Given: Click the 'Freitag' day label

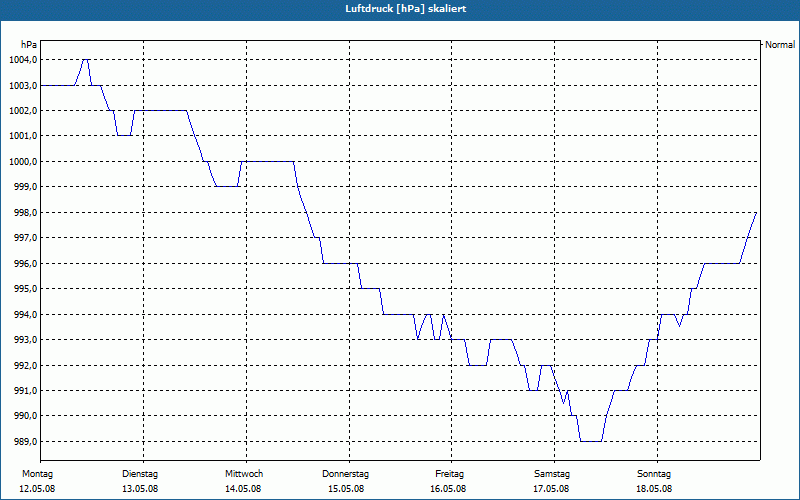Looking at the screenshot, I should [x=449, y=474].
